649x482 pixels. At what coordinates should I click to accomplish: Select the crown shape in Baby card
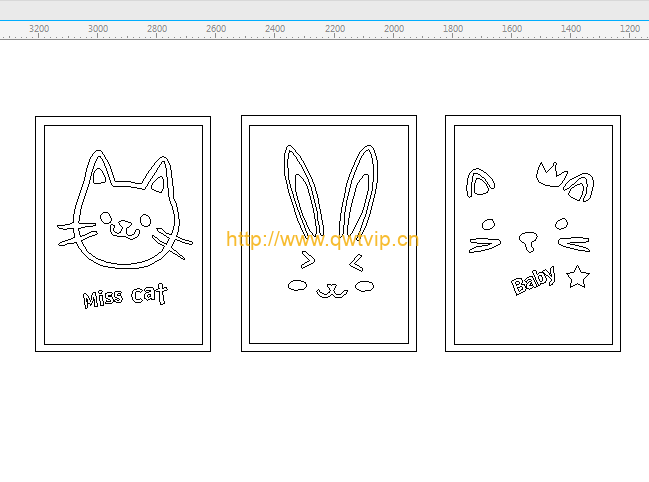[551, 174]
